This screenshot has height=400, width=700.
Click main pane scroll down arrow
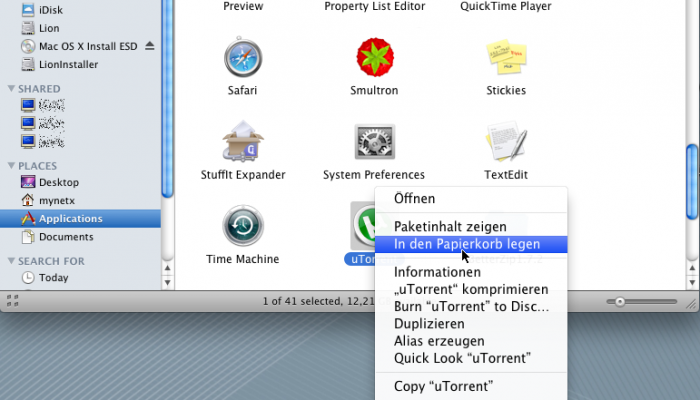click(x=692, y=282)
